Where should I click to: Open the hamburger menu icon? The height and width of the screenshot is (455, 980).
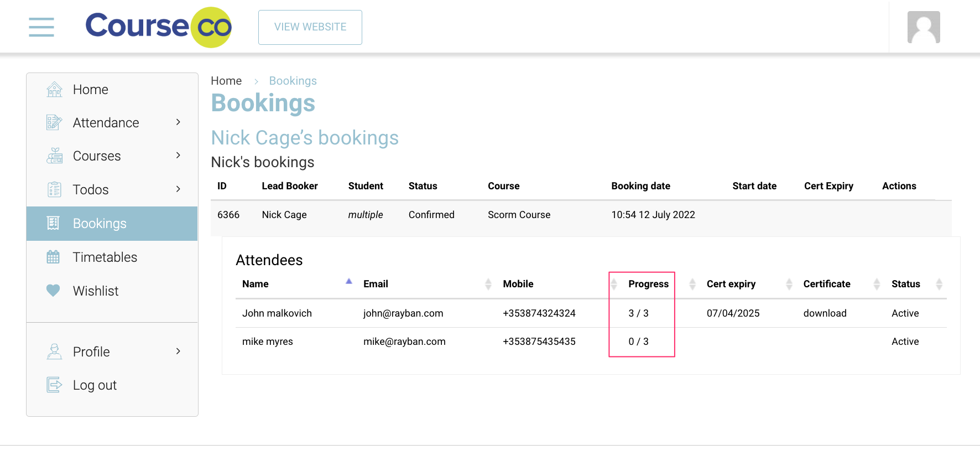pos(41,27)
